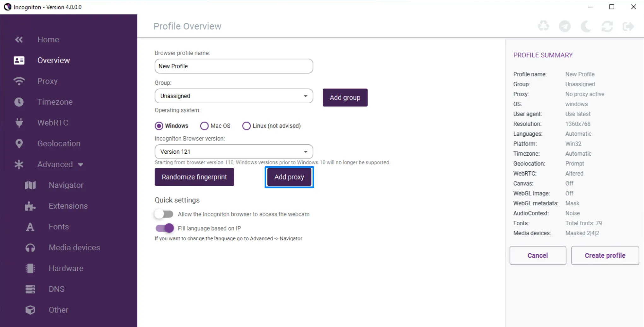
Task: Click the Add group button
Action: (x=345, y=98)
